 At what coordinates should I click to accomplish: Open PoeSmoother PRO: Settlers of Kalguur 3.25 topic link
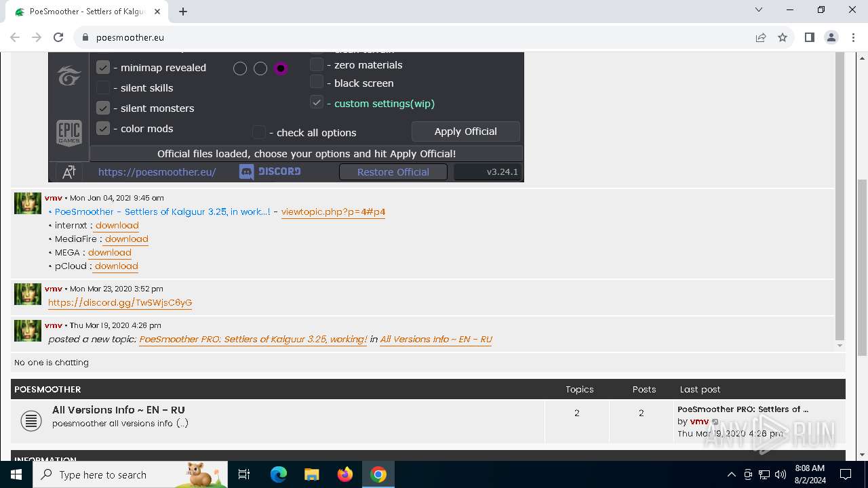click(x=253, y=339)
